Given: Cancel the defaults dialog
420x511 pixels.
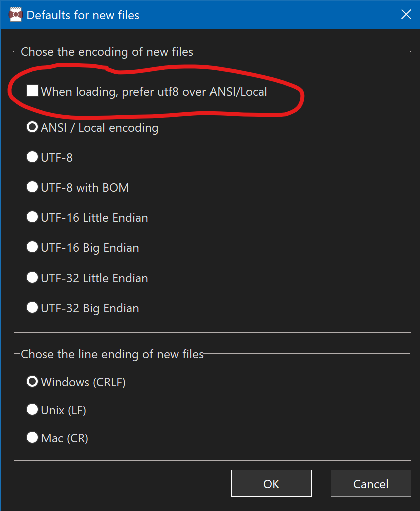Looking at the screenshot, I should [371, 483].
